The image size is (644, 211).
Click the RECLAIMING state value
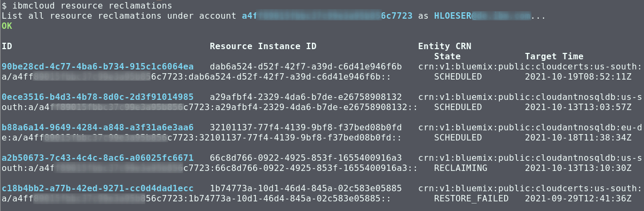(461, 168)
